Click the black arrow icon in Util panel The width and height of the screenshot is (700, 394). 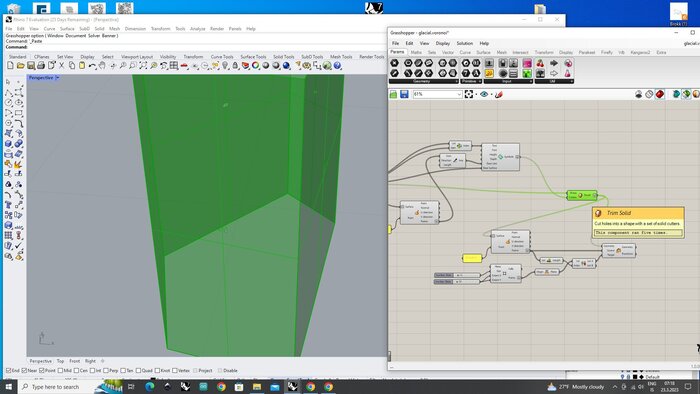click(x=554, y=63)
